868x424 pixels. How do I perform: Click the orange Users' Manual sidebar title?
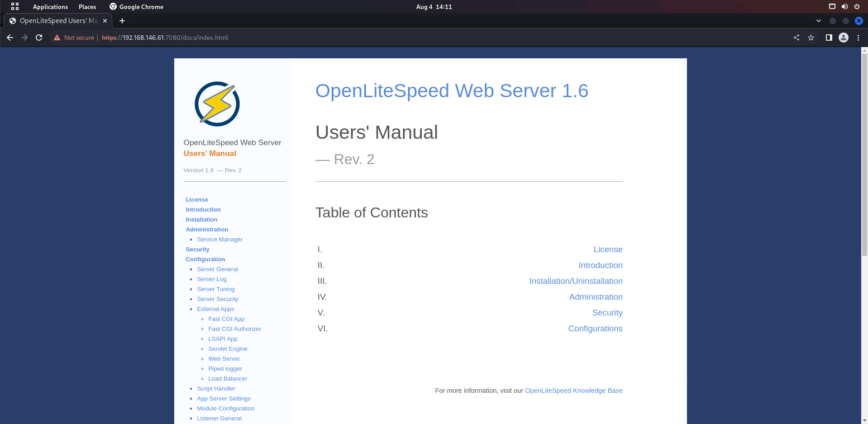coord(210,153)
